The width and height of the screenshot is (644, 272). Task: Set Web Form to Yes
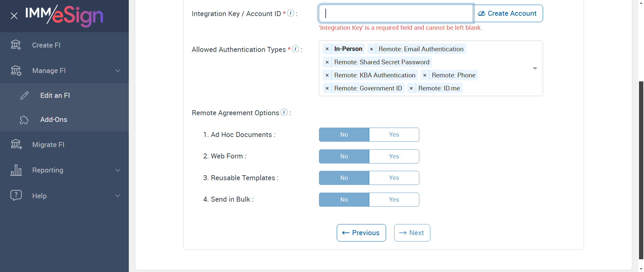coord(394,156)
